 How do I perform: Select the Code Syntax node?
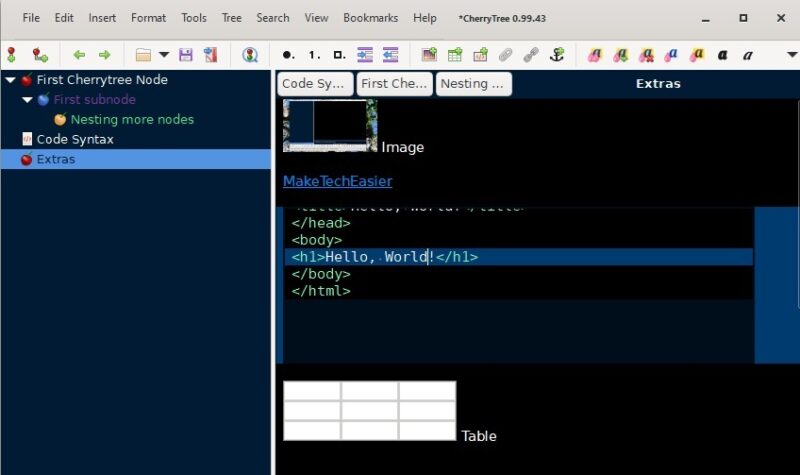[x=75, y=139]
